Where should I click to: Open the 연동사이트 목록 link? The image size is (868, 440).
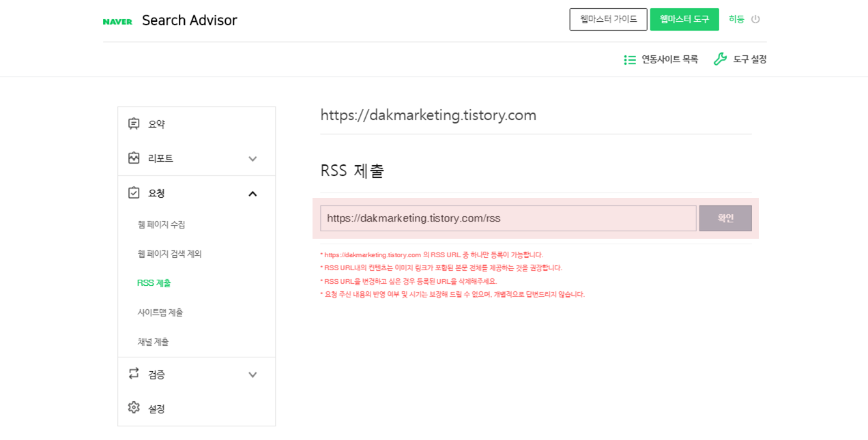(669, 59)
